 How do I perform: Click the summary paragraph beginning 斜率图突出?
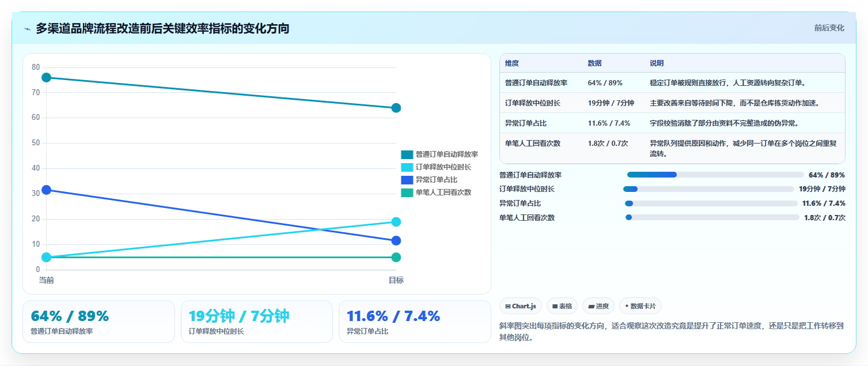pos(672,331)
